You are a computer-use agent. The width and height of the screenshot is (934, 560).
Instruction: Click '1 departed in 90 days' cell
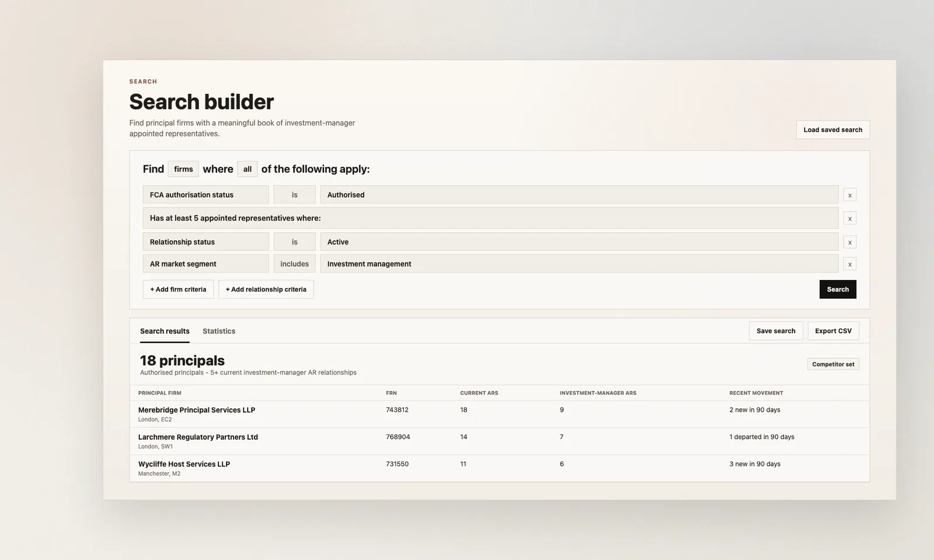762,437
